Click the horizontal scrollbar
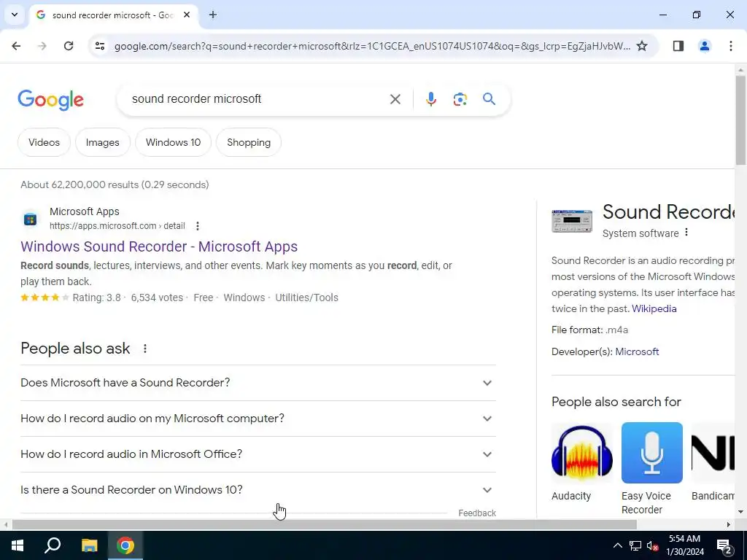This screenshot has width=747, height=560. click(x=324, y=524)
